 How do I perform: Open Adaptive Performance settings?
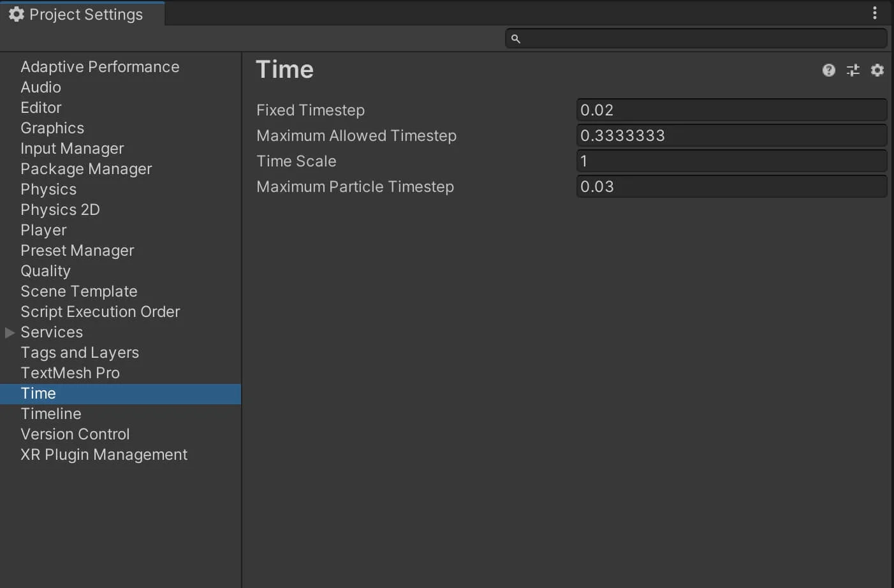[x=99, y=67]
